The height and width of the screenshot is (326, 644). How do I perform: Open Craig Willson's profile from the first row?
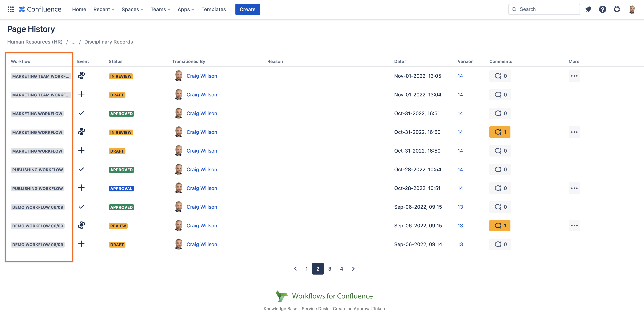(202, 76)
